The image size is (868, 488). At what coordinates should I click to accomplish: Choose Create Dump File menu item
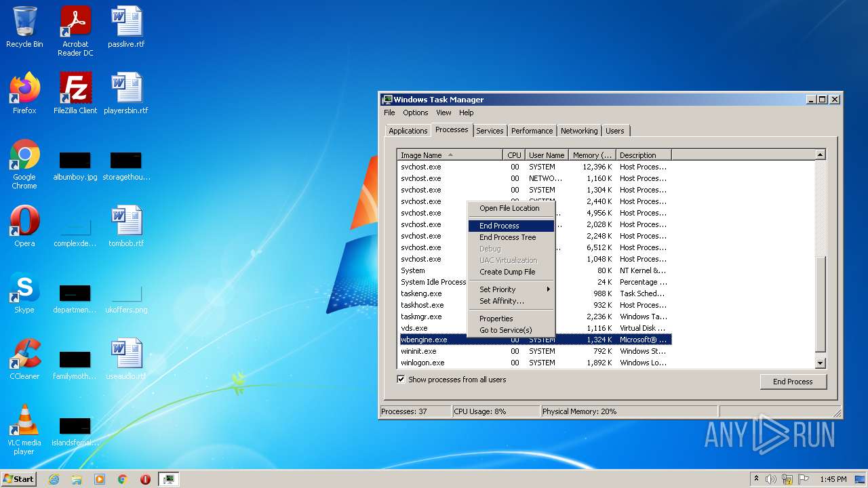point(511,272)
